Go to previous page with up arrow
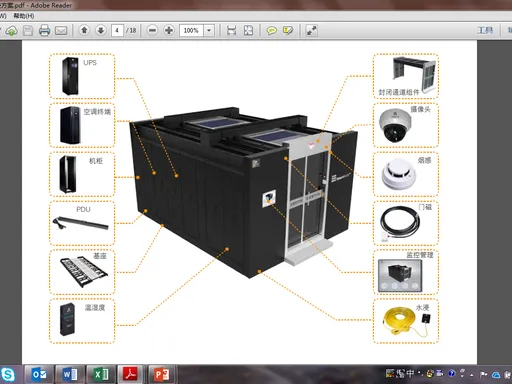512x384 pixels. click(84, 31)
